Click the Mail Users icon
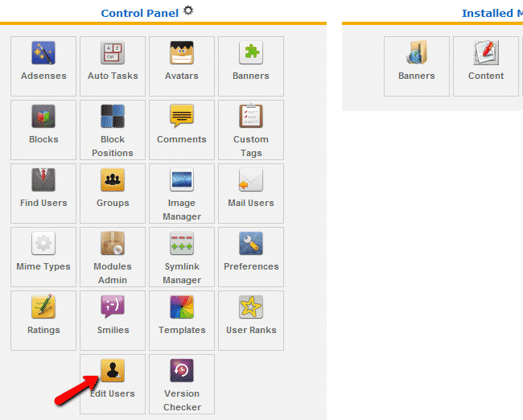 point(251,192)
